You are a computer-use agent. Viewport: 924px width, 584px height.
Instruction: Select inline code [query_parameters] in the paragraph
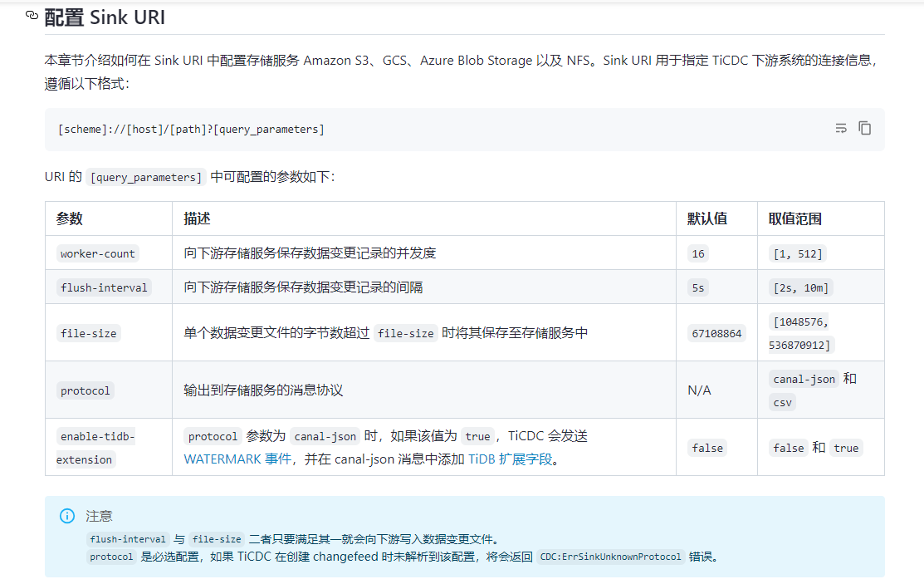pyautogui.click(x=145, y=177)
